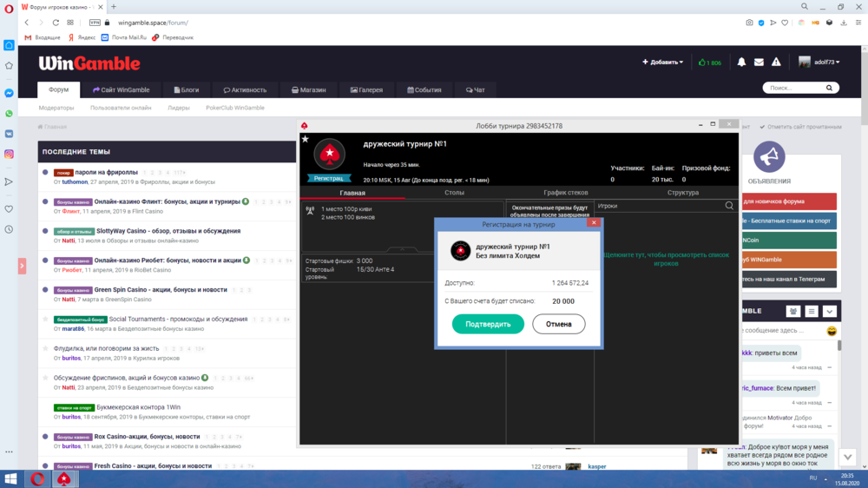
Task: Click the player search magnifier icon
Action: 729,206
